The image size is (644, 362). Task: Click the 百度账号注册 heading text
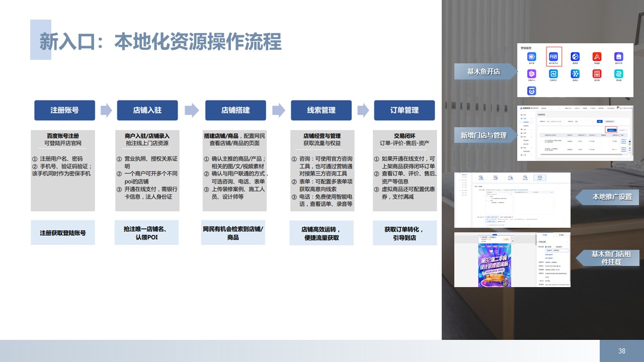63,136
